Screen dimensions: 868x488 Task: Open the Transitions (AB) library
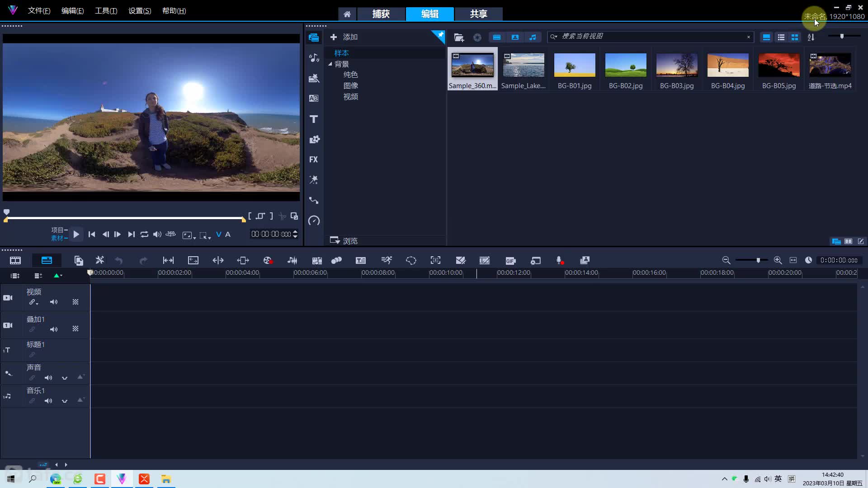click(x=314, y=99)
